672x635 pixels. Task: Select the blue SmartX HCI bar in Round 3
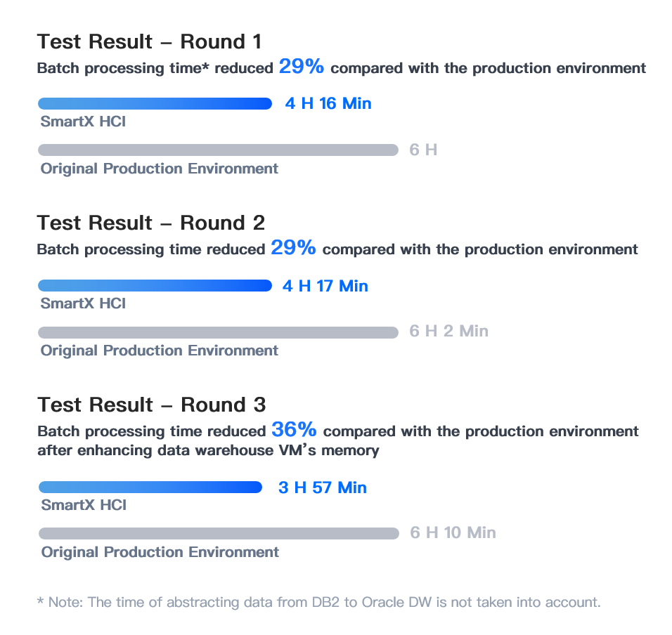[150, 487]
